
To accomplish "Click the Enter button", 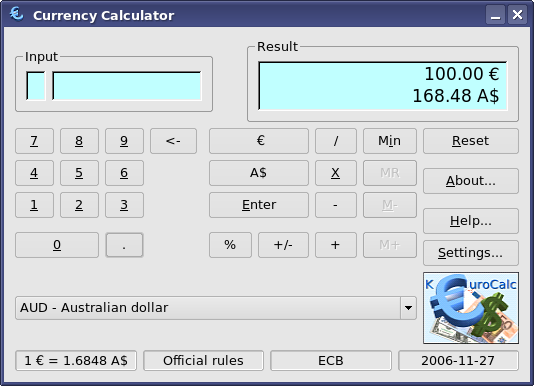I will (x=259, y=205).
